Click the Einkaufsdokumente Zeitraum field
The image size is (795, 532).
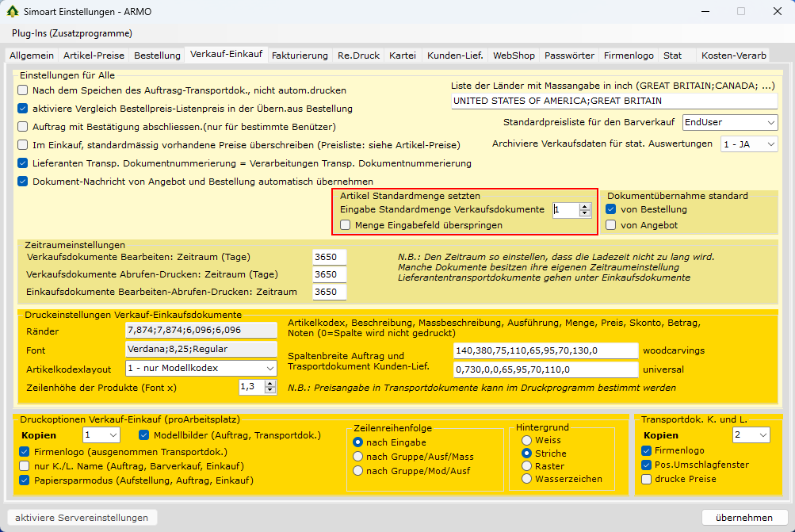[329, 292]
